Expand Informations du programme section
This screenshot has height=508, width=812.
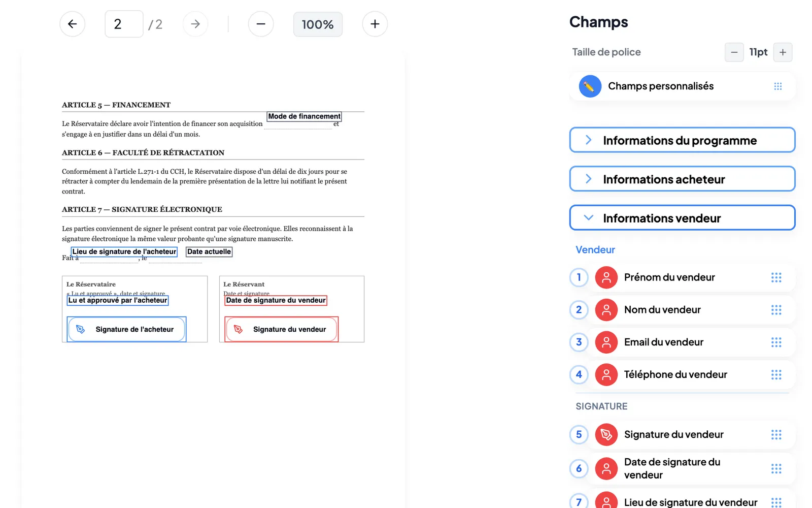(682, 140)
